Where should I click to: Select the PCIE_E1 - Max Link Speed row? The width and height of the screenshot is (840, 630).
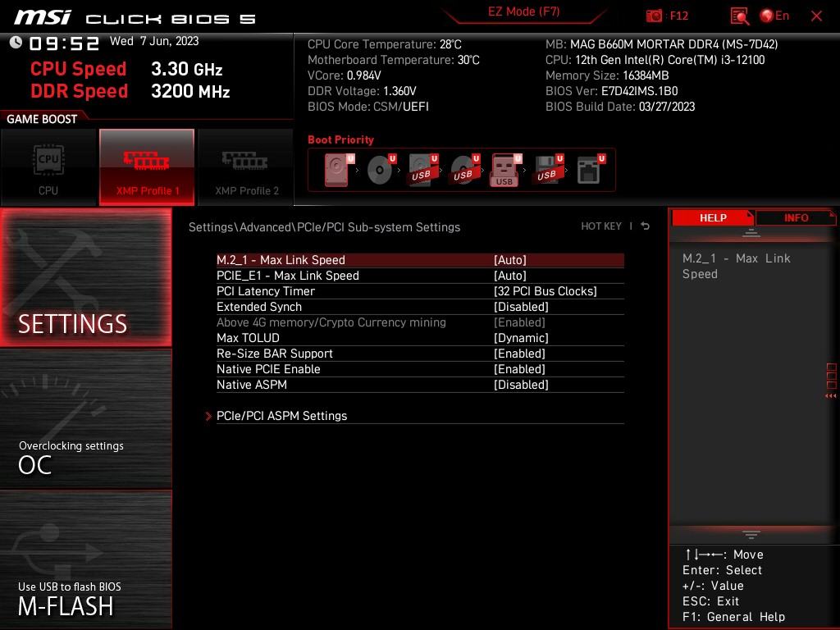[420, 276]
